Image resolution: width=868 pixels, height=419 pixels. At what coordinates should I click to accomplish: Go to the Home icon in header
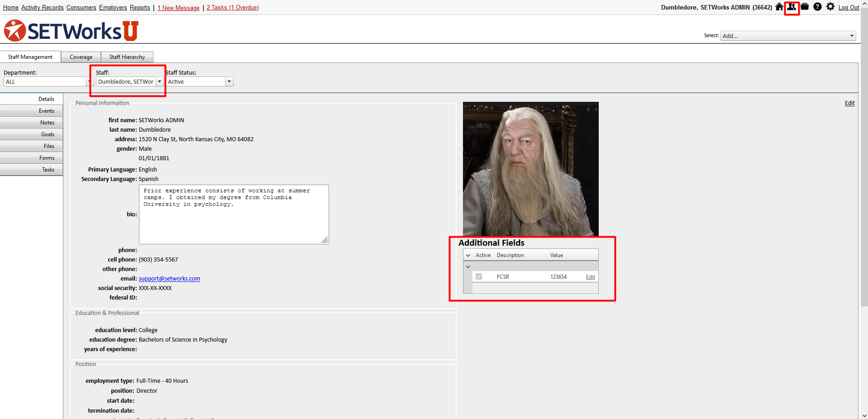pyautogui.click(x=779, y=7)
